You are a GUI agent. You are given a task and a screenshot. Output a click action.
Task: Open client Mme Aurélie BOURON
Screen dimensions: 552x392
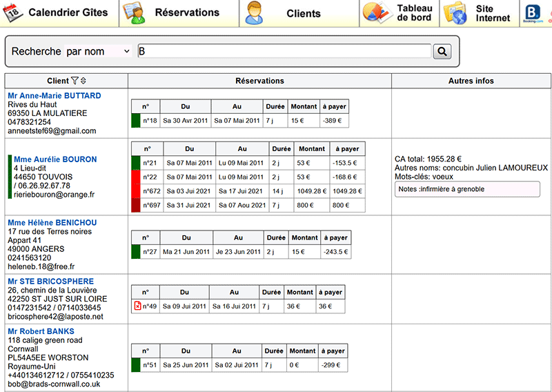[x=55, y=159]
